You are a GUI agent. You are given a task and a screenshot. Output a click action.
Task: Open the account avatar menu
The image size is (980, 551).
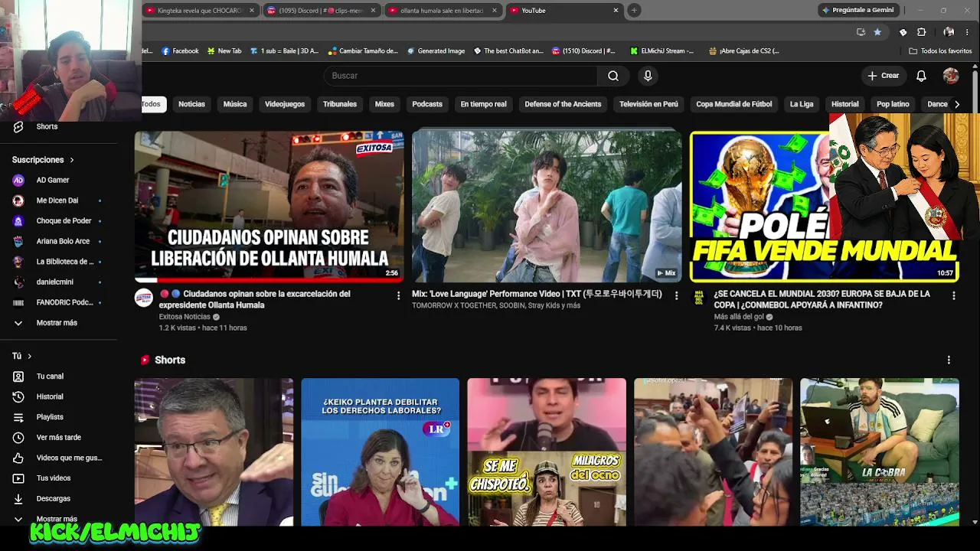pos(951,76)
